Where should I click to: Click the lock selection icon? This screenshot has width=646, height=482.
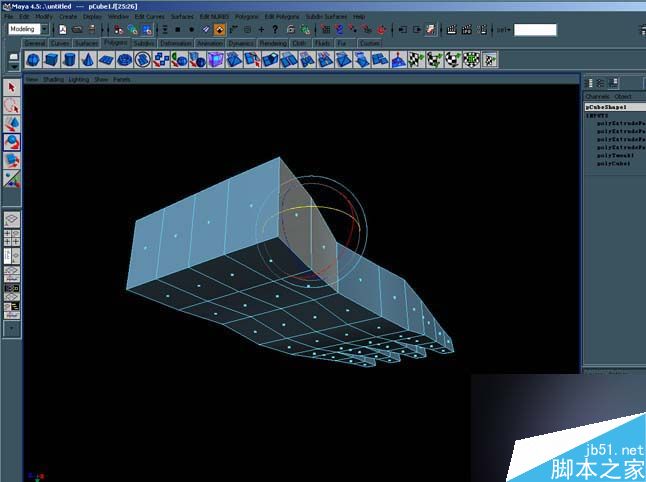[291, 30]
